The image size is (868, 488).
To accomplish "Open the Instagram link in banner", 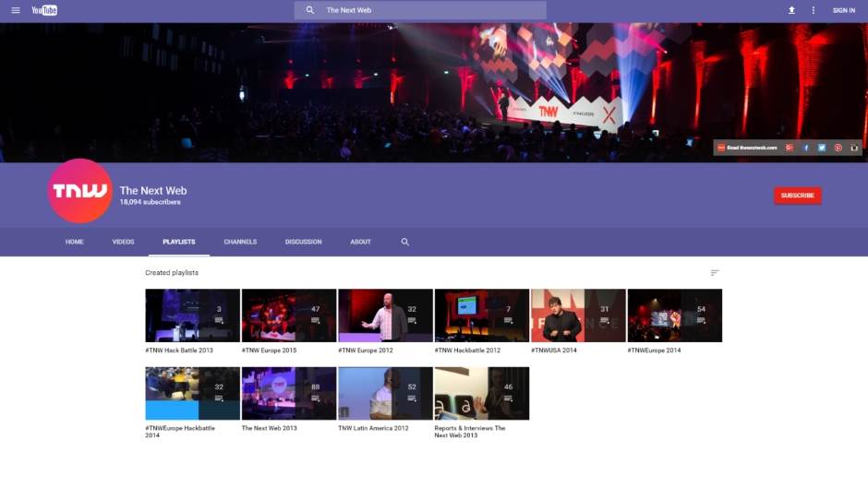I will 854,148.
